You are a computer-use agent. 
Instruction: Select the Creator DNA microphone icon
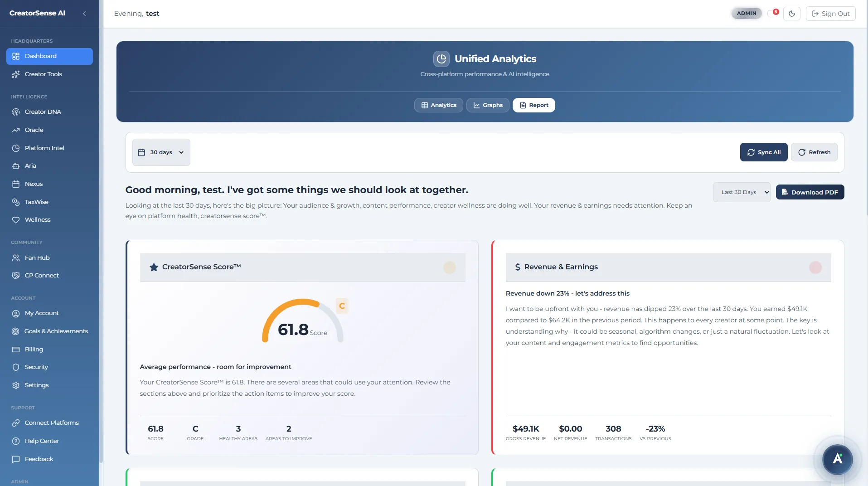click(x=16, y=112)
